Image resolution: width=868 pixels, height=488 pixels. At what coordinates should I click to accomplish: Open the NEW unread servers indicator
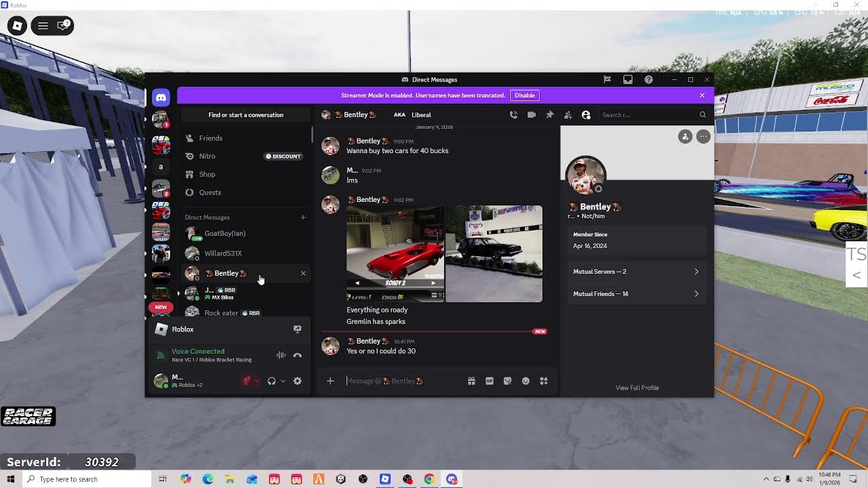(161, 307)
